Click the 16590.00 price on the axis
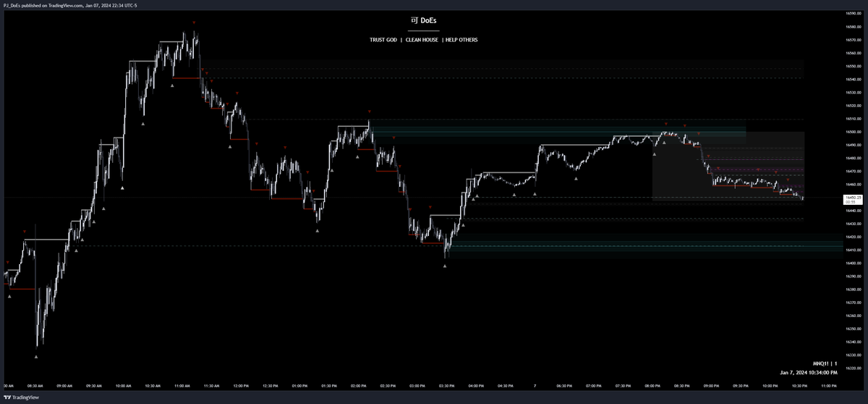868x404 pixels. (852, 14)
